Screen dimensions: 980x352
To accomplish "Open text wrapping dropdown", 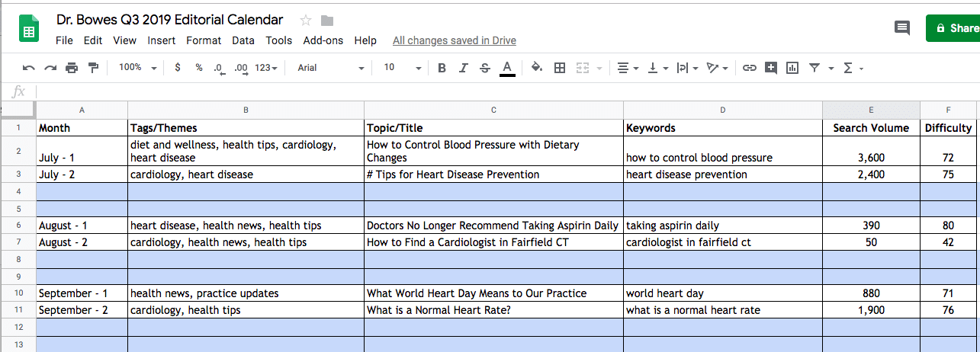I will click(687, 68).
